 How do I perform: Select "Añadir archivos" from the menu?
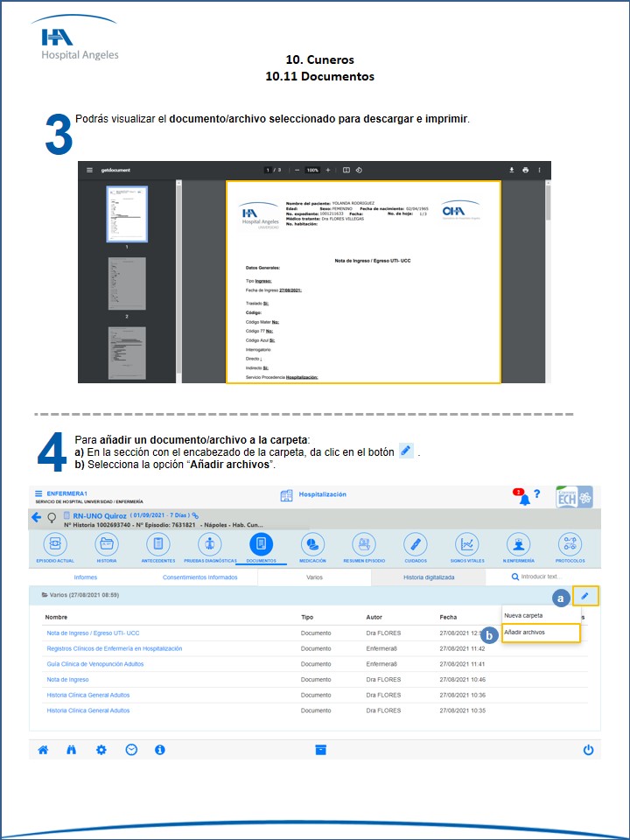click(525, 632)
